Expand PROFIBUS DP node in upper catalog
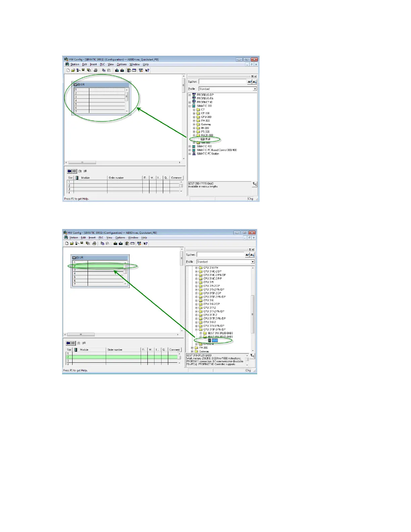This screenshot has height=532, width=411. 190,95
